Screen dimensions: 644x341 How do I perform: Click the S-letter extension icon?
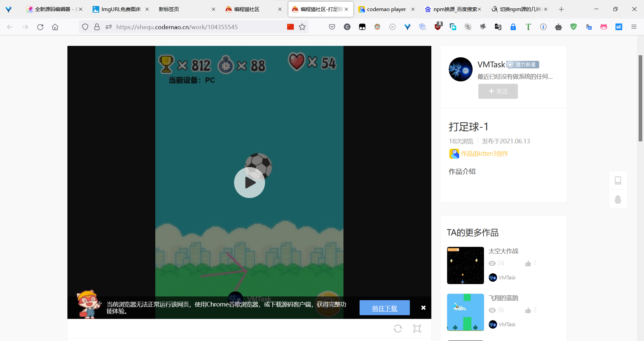[x=468, y=27]
